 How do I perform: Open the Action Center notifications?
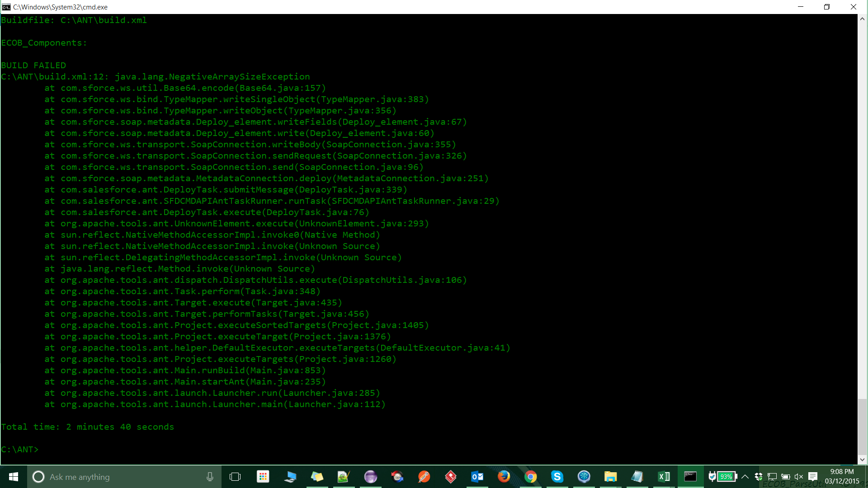[x=813, y=477]
